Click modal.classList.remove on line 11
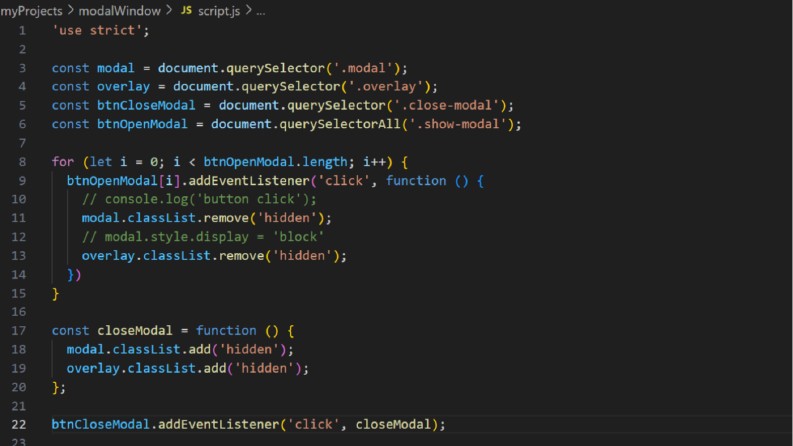The height and width of the screenshot is (446, 793). coord(165,218)
